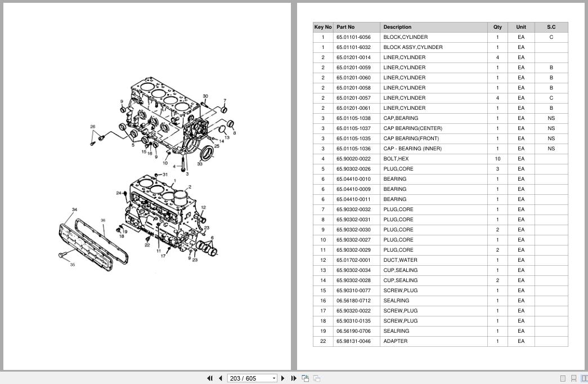Image resolution: width=588 pixels, height=384 pixels.
Task: Select part number 65.01105-1038
Action: click(x=353, y=118)
